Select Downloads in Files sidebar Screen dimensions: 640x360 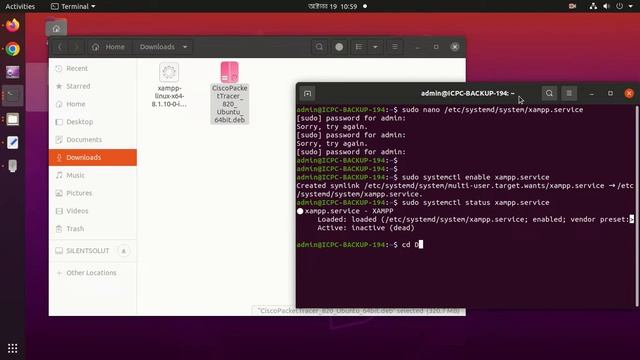(x=93, y=158)
